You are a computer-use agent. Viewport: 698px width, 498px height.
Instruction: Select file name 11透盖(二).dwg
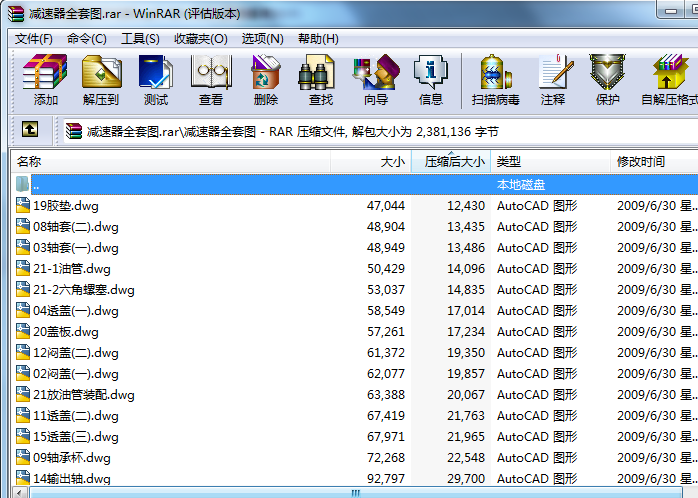tap(76, 415)
